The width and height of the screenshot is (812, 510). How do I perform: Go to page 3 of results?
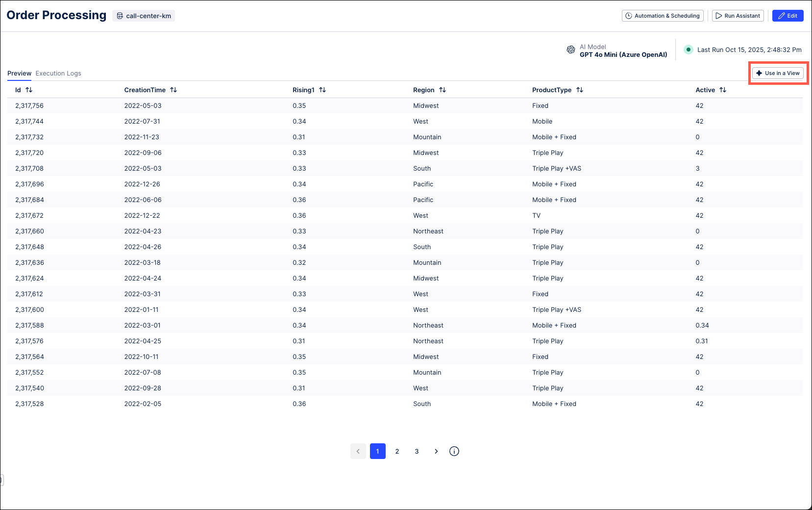tap(417, 451)
